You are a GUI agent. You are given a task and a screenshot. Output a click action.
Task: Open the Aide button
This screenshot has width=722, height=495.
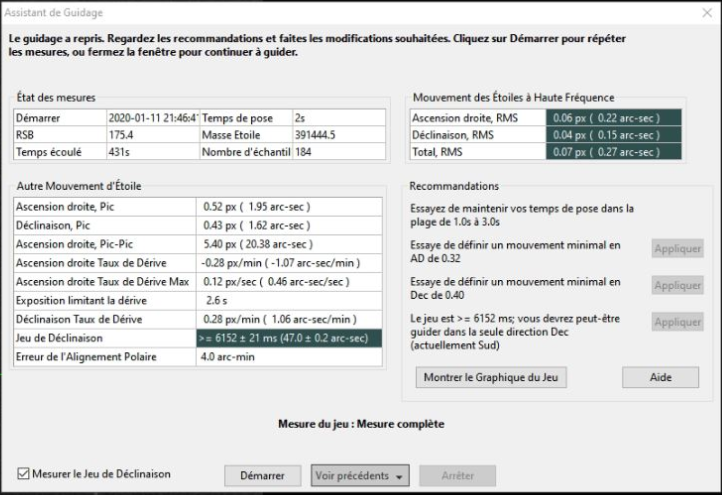pos(660,377)
